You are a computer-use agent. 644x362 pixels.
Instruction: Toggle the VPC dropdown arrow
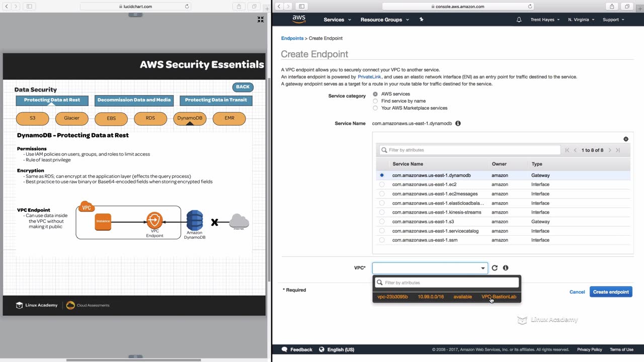tap(483, 268)
